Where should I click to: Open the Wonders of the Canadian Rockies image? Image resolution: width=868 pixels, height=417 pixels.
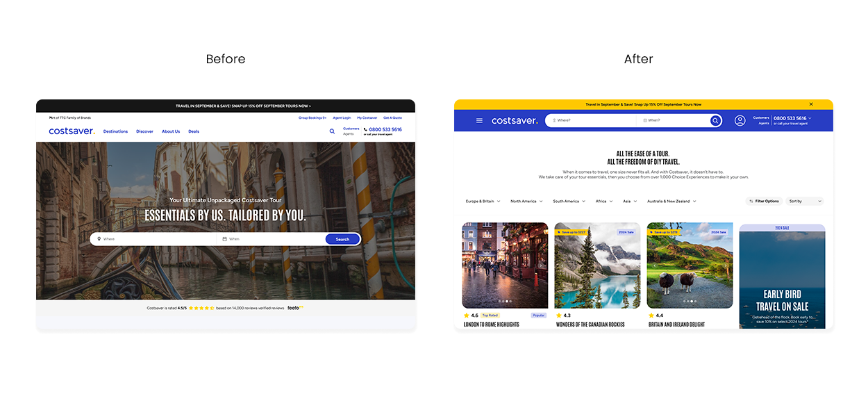coord(597,265)
